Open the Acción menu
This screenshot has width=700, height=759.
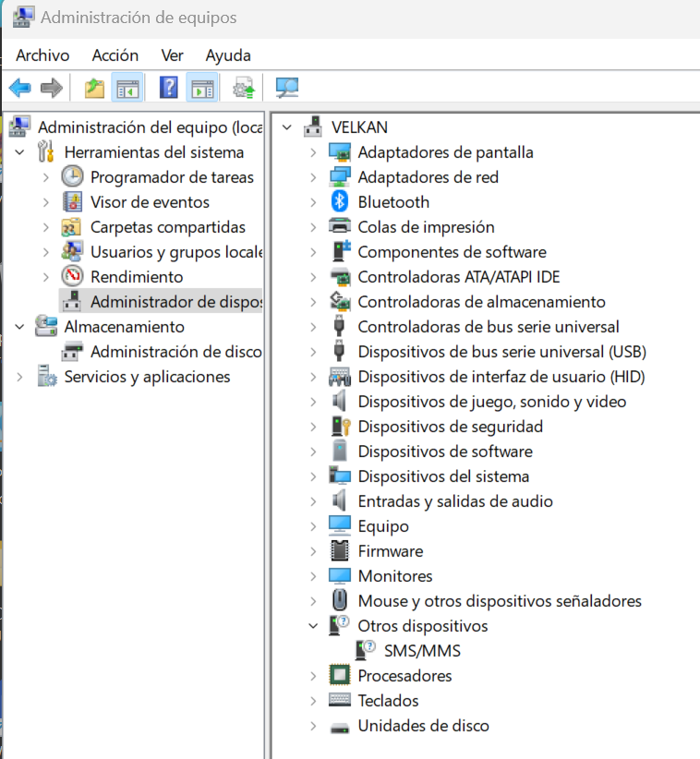click(x=115, y=55)
